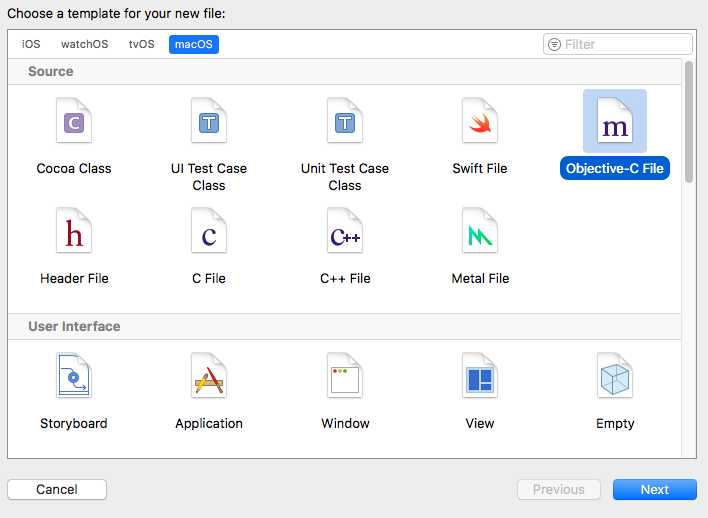The width and height of the screenshot is (708, 518).
Task: Click the 'Header File' label text
Action: pos(74,279)
